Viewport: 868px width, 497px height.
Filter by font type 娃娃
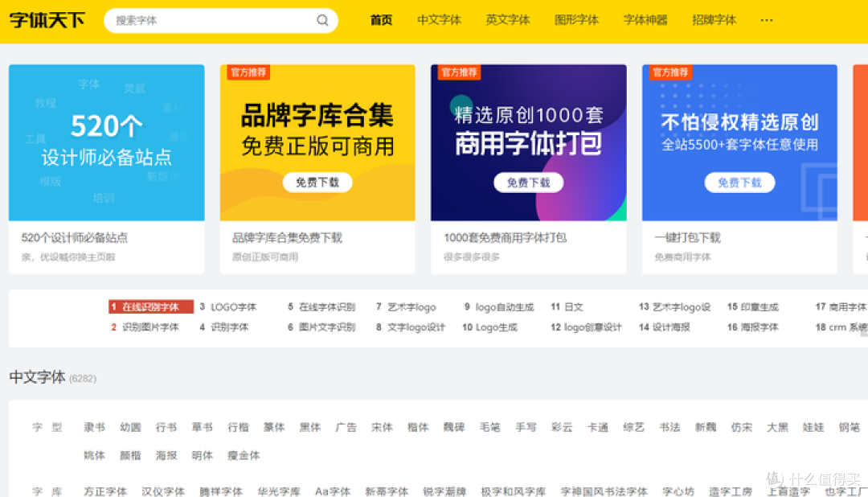tap(813, 427)
